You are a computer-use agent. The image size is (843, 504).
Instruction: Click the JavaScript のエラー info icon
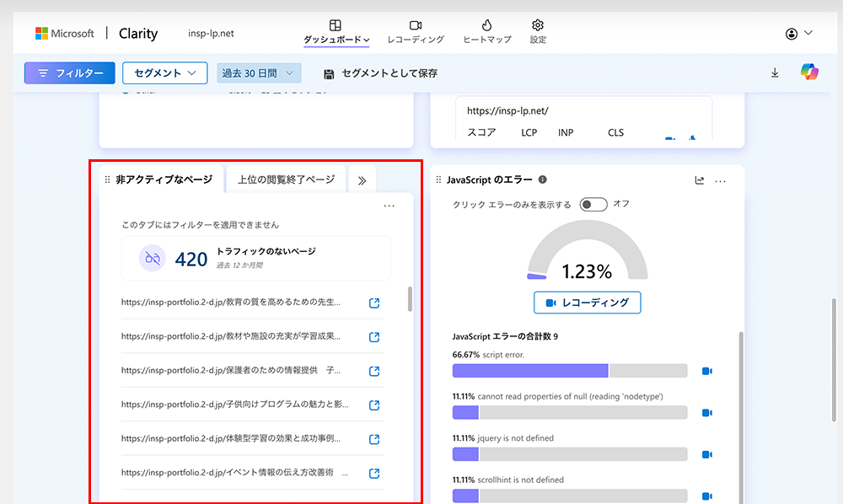542,180
